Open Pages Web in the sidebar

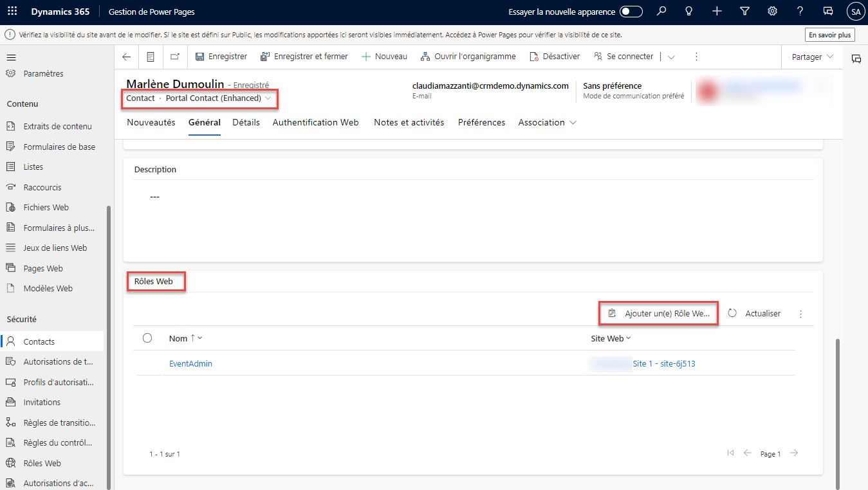(x=43, y=268)
